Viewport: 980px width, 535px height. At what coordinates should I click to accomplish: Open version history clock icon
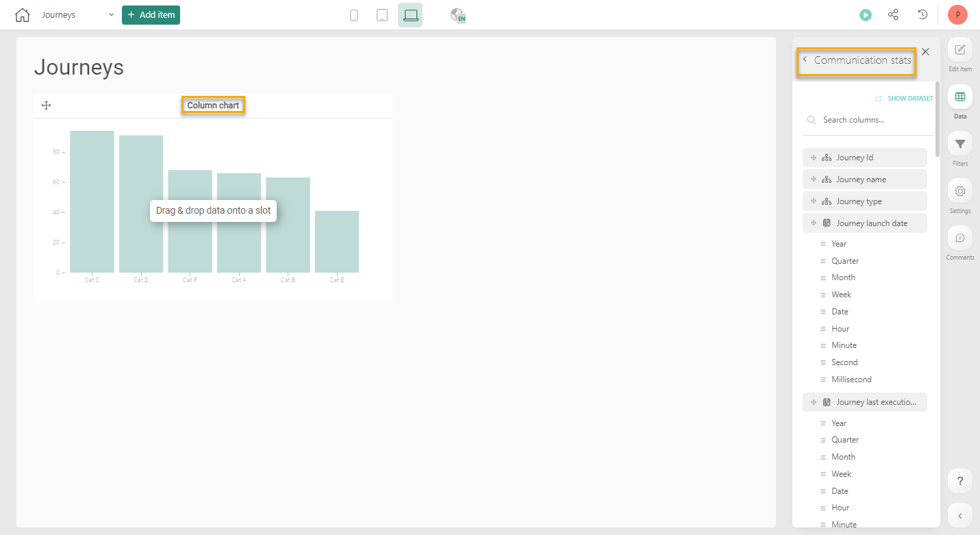tap(922, 15)
